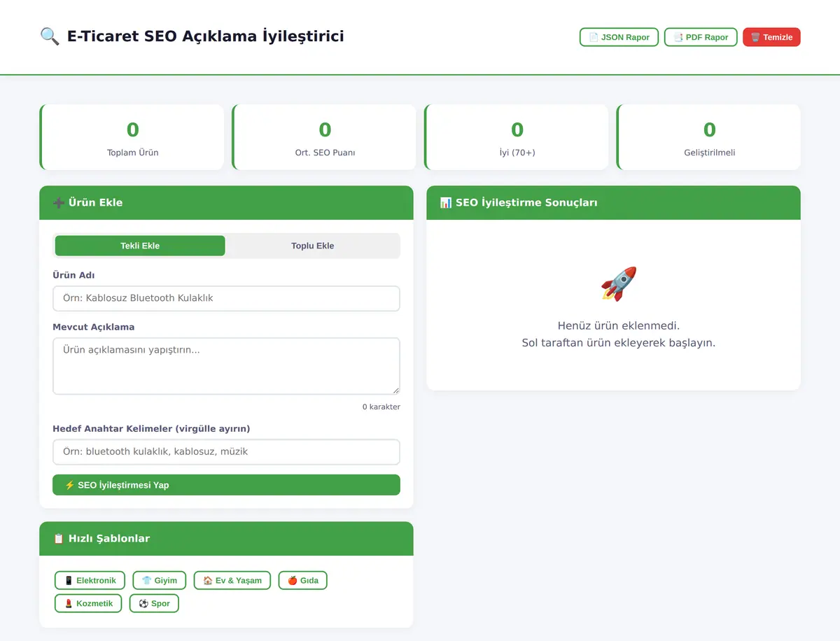Select the Gıda template
This screenshot has width=840, height=641.
point(303,580)
